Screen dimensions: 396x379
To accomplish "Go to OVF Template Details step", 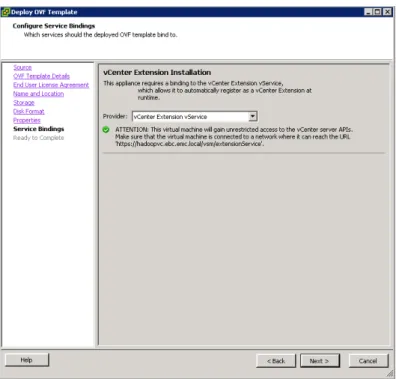I will [x=41, y=76].
